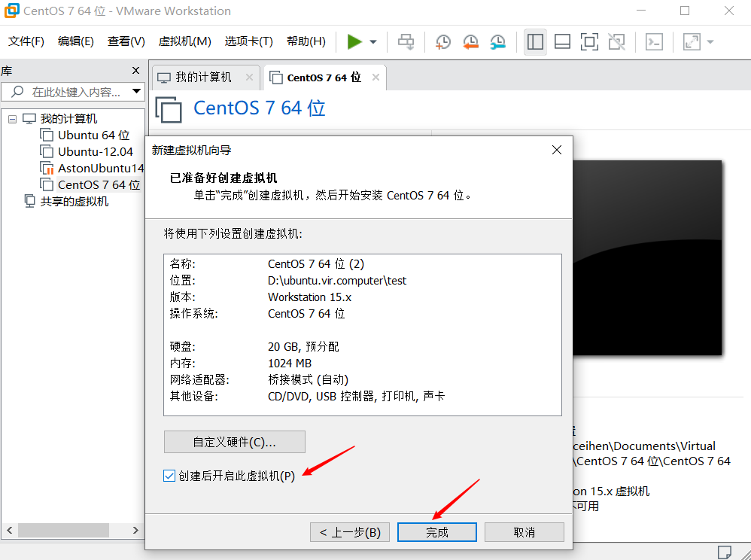Close the 库 library panel
Image resolution: width=751 pixels, height=560 pixels.
(x=135, y=71)
